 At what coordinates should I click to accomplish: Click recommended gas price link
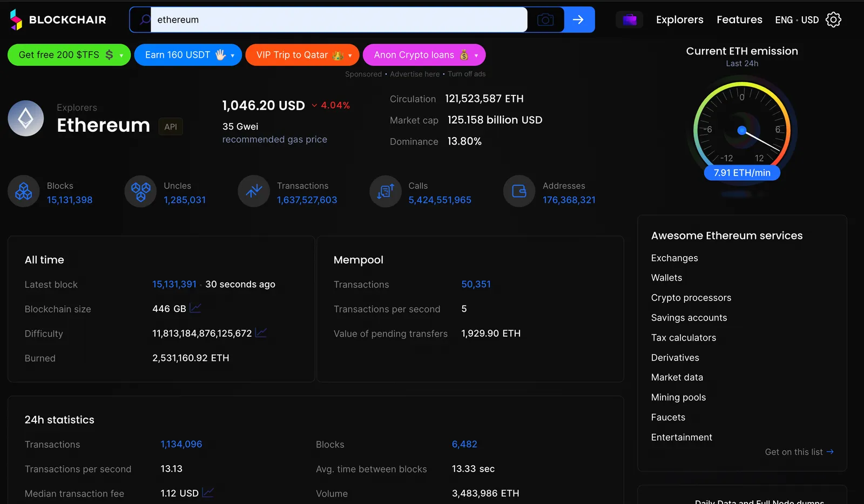(275, 139)
